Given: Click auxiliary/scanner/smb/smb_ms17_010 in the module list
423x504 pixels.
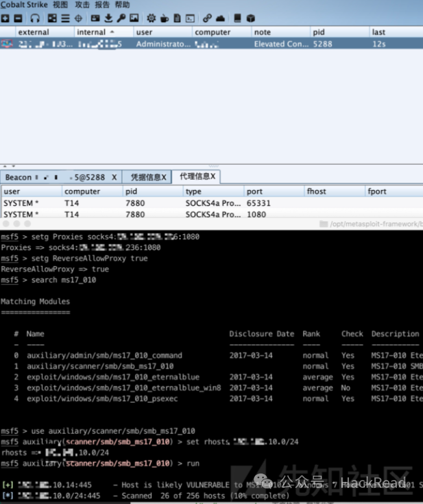Looking at the screenshot, I should (x=100, y=366).
